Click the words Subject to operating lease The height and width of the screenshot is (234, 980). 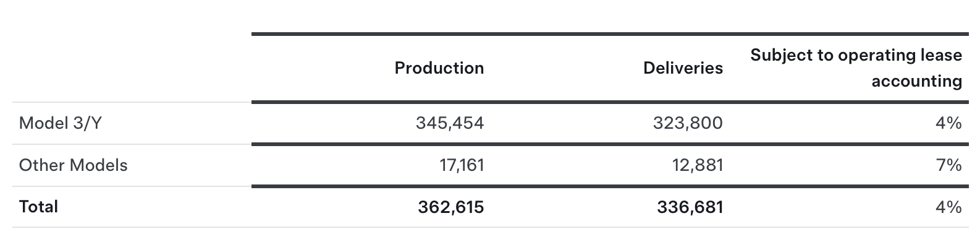tap(856, 55)
